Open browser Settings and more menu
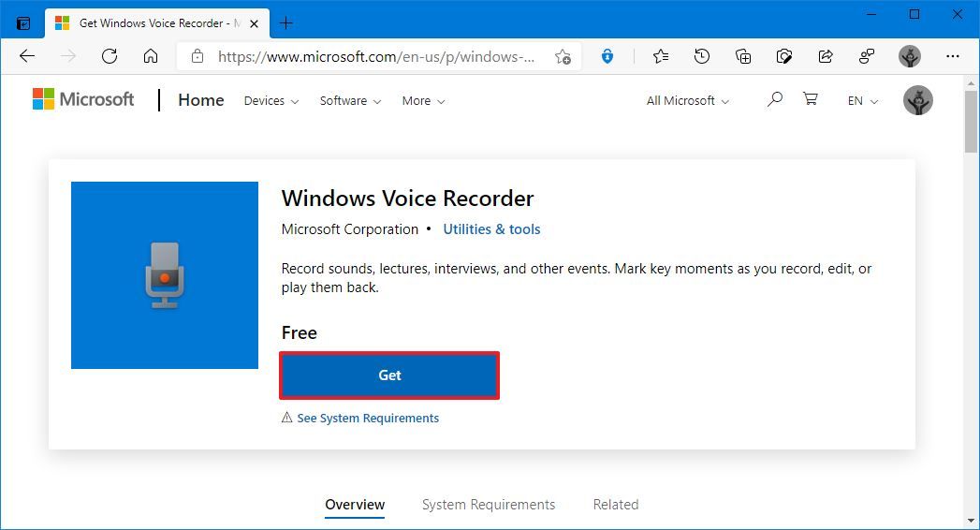This screenshot has height=530, width=980. click(x=953, y=56)
